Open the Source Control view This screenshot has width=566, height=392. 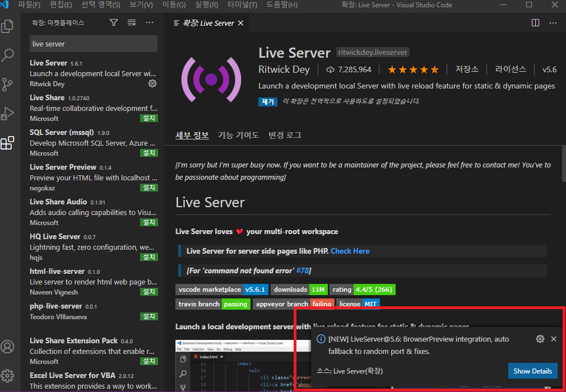(x=7, y=85)
